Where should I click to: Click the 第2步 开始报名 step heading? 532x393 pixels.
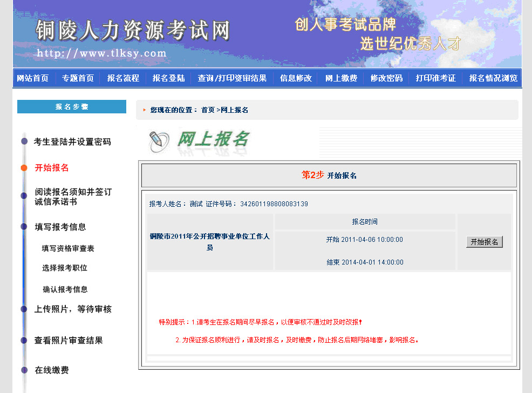coord(329,175)
